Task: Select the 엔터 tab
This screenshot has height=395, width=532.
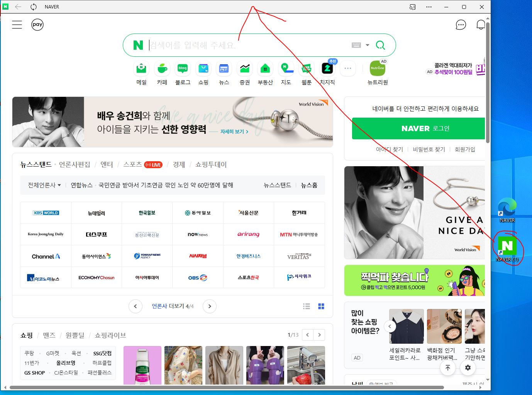Action: click(x=107, y=165)
